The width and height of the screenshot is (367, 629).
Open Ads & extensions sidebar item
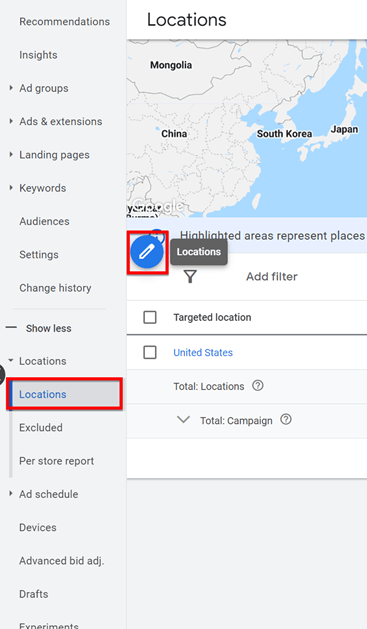(61, 122)
